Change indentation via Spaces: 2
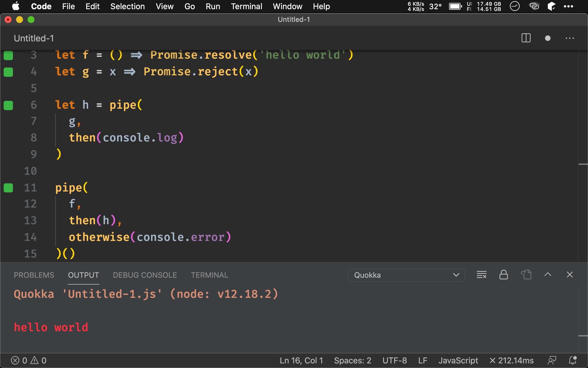The width and height of the screenshot is (588, 368). pyautogui.click(x=353, y=361)
